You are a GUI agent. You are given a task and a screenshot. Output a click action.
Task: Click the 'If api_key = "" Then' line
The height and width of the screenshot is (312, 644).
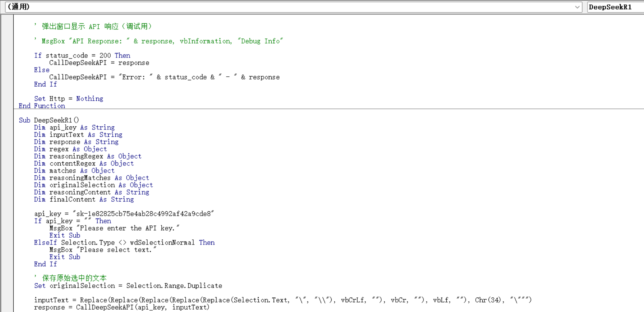[73, 221]
